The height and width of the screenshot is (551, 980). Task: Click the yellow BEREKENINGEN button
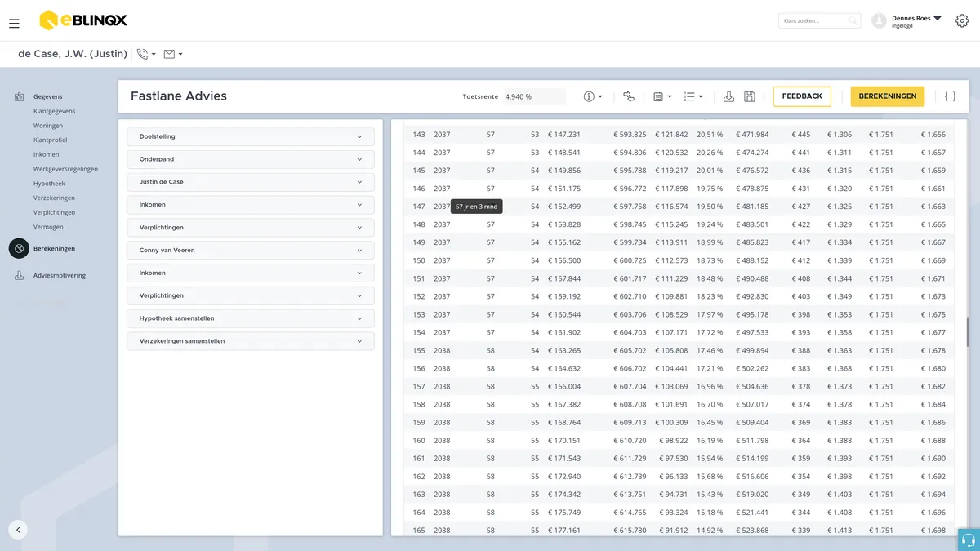click(888, 96)
